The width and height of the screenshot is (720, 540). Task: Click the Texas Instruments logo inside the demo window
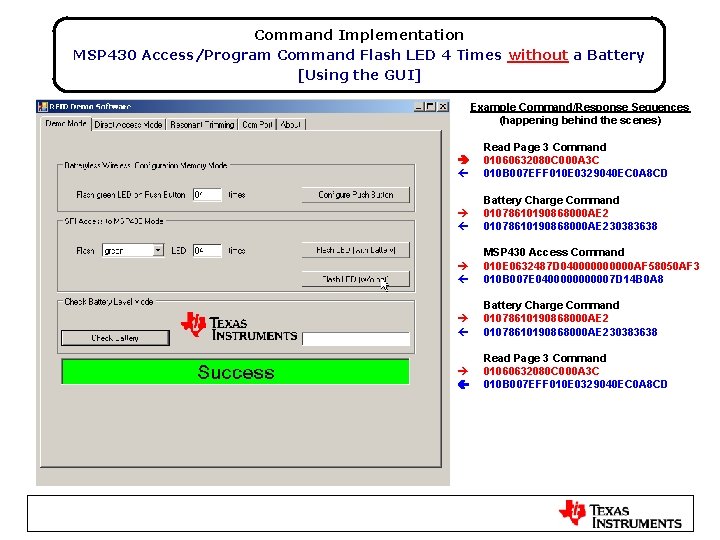(x=239, y=327)
